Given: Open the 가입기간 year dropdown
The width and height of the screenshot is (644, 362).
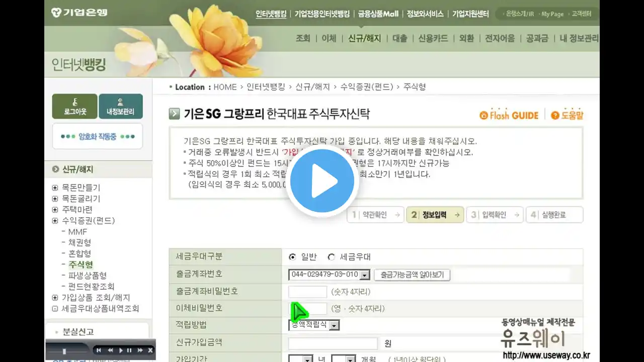Looking at the screenshot, I should (x=300, y=359).
